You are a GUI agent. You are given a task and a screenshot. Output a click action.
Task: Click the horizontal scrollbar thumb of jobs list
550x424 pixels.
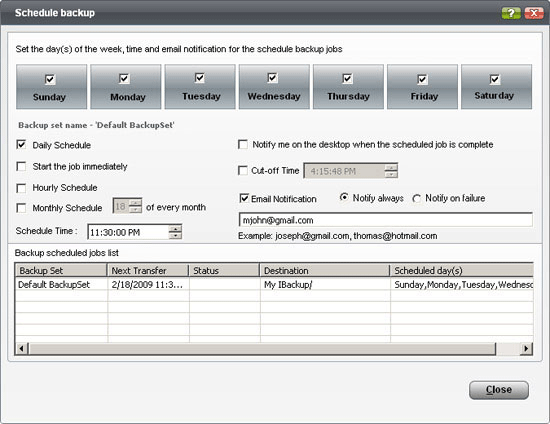coord(262,349)
